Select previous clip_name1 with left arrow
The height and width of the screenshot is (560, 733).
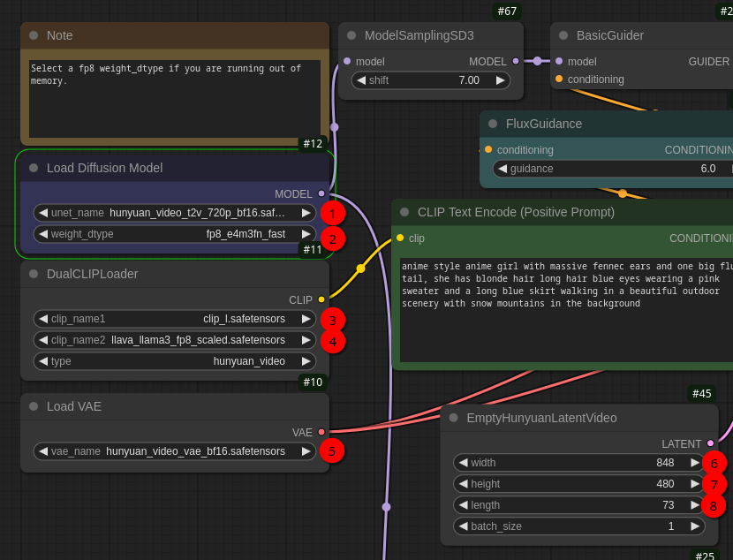(43, 319)
